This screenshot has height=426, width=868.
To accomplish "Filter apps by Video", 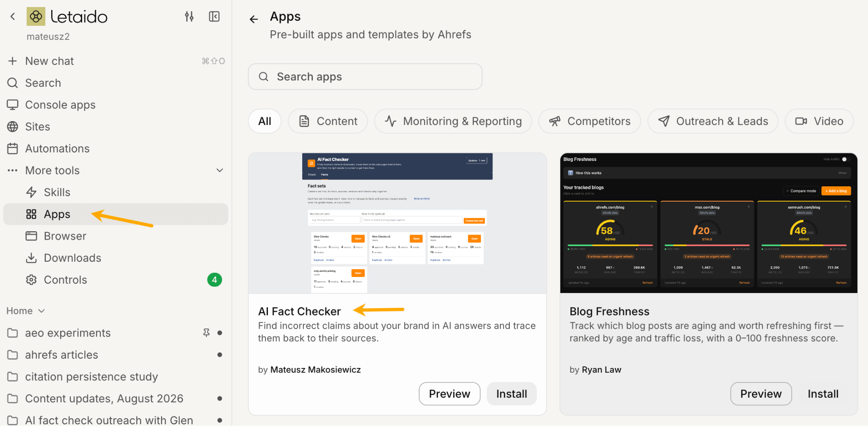I will pyautogui.click(x=819, y=121).
